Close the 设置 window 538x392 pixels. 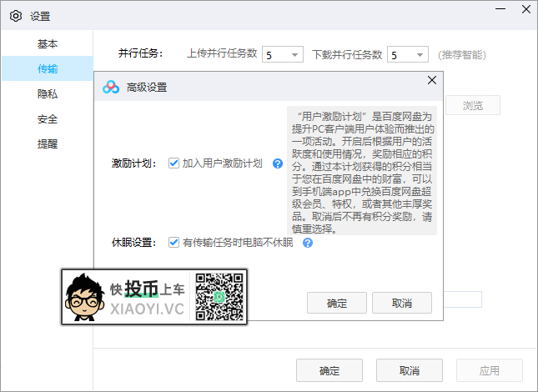pos(526,9)
